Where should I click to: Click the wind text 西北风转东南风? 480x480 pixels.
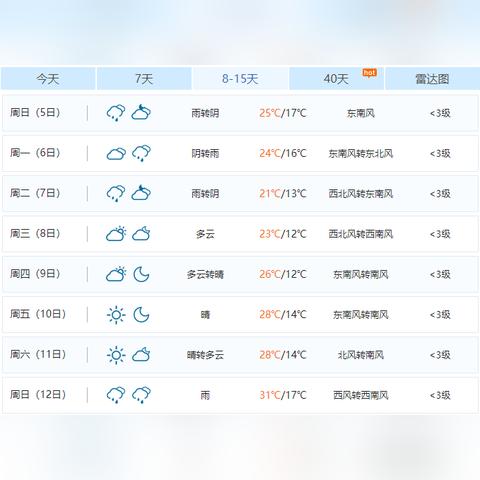[x=361, y=194]
